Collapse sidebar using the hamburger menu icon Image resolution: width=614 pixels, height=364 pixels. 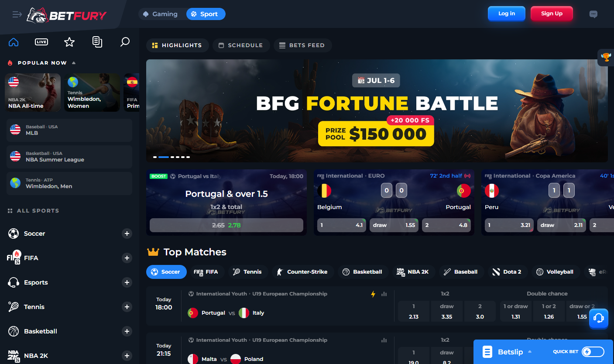click(x=17, y=14)
